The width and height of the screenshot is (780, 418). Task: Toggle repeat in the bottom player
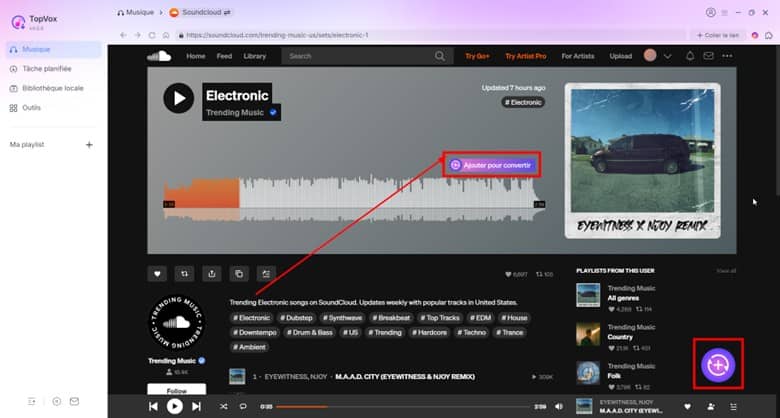tap(243, 407)
